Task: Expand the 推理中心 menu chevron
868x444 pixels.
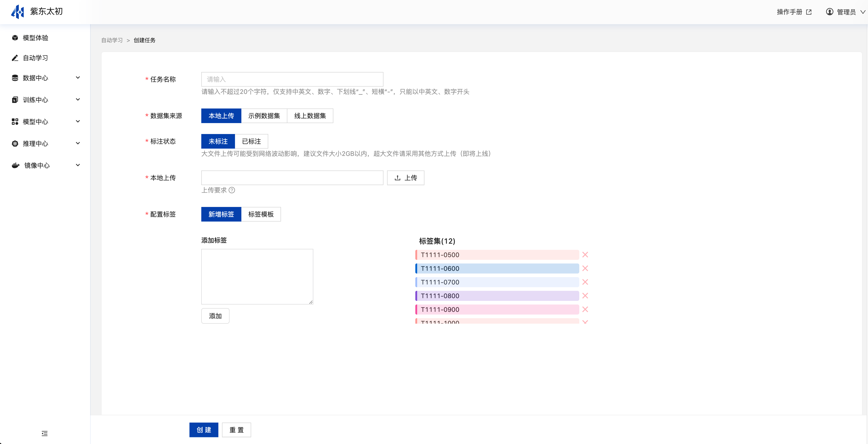Action: click(x=78, y=143)
